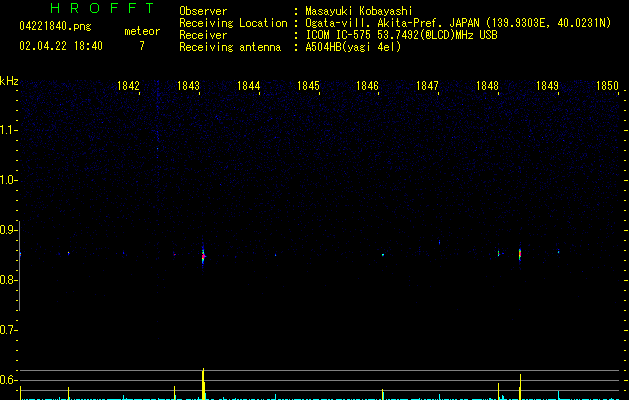Click the Receiver label

[x=203, y=35]
